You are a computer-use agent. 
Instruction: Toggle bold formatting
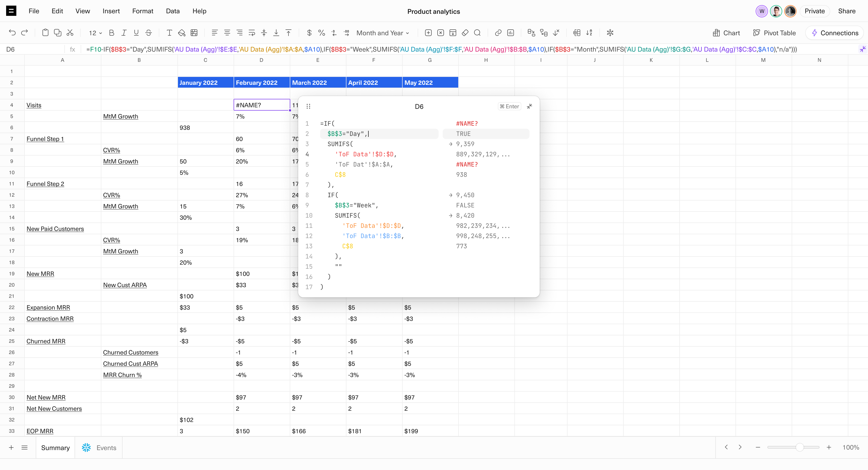coord(112,33)
